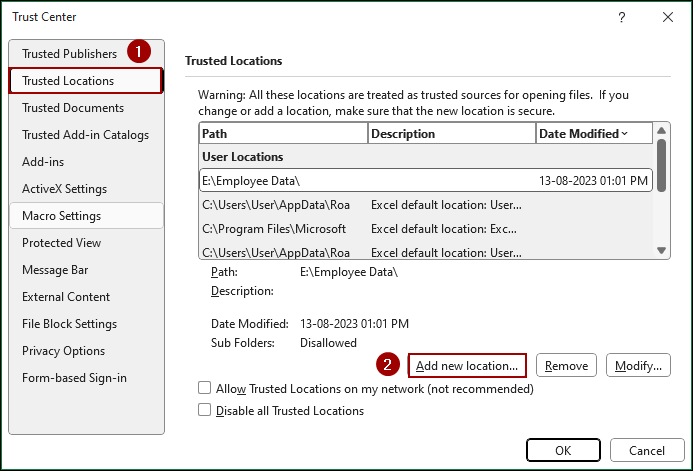The height and width of the screenshot is (471, 693).
Task: Select the Trusted Locations section
Action: click(x=86, y=81)
